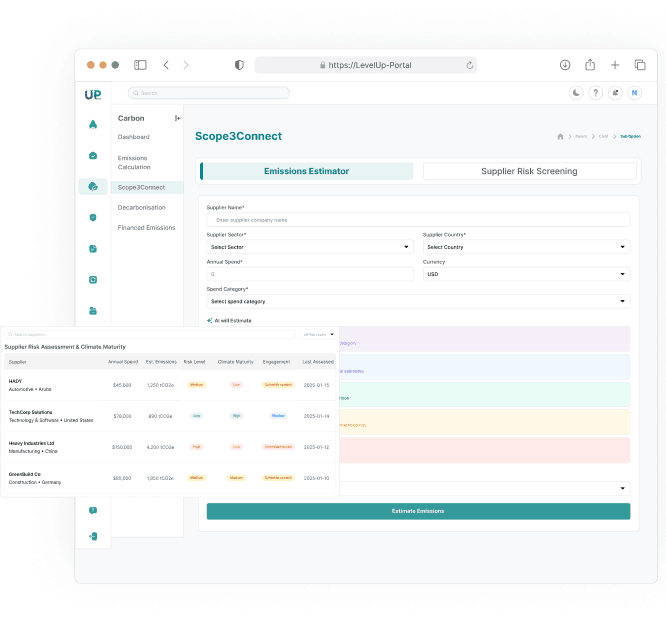Open the Select Country dropdown
666x620 pixels.
526,246
